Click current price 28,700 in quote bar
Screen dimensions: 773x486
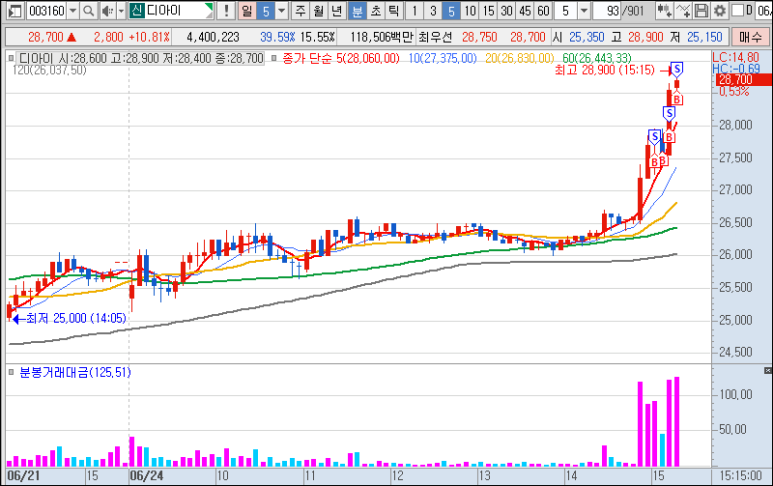(x=46, y=37)
